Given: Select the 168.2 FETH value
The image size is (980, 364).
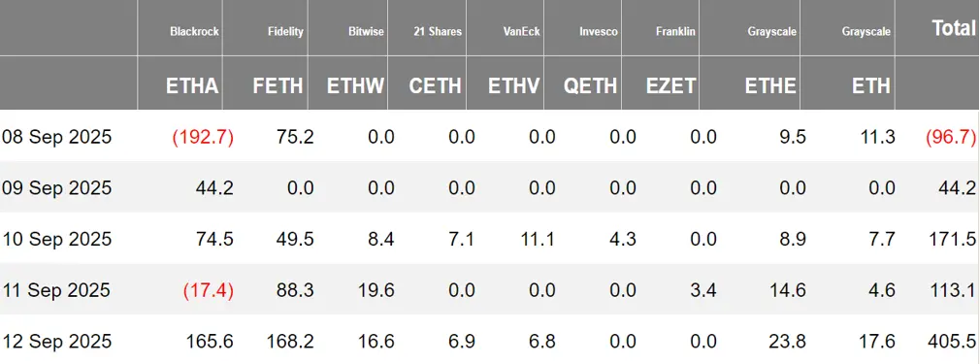Looking at the screenshot, I should pos(291,342).
